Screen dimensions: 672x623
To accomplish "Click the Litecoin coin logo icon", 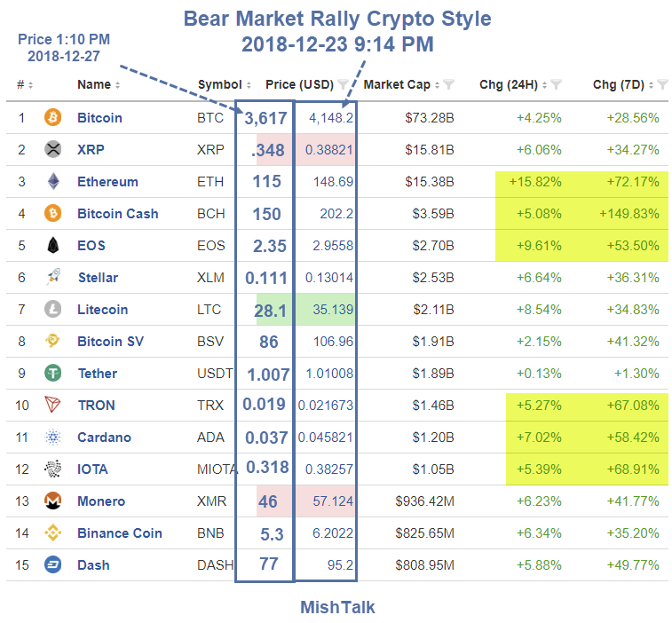I will [54, 310].
